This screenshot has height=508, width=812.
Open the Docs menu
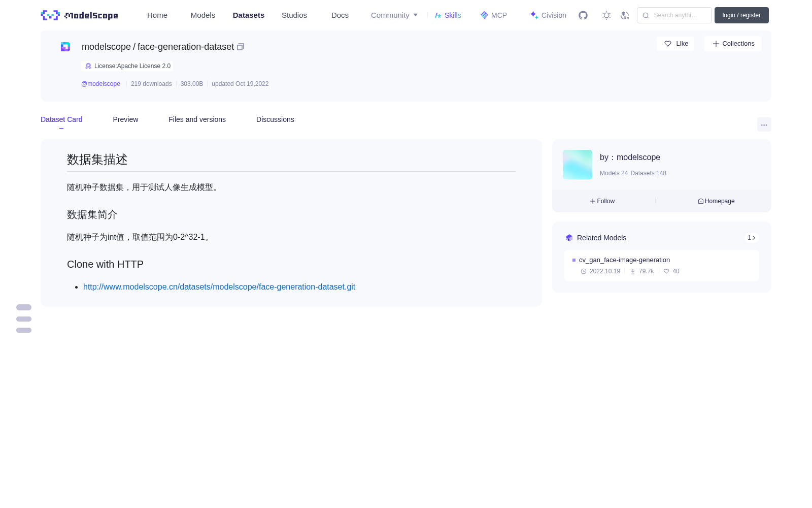(340, 15)
